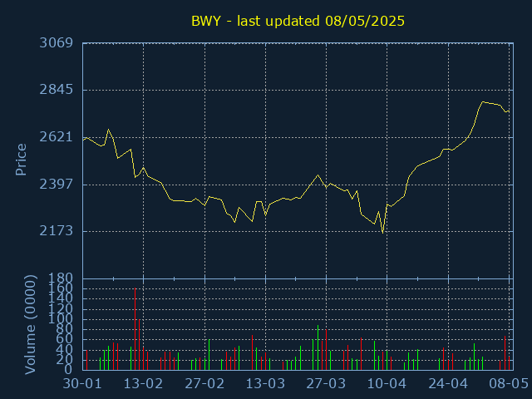Click the price line peak in early May

483,101
